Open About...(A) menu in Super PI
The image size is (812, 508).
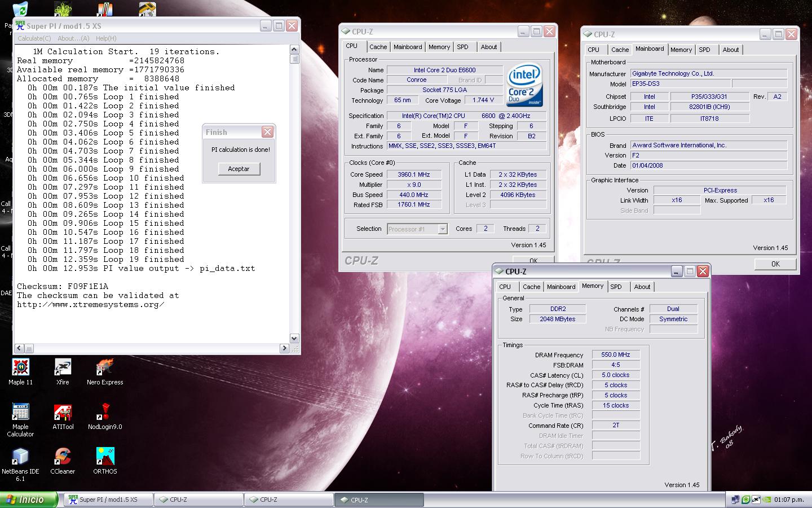73,38
